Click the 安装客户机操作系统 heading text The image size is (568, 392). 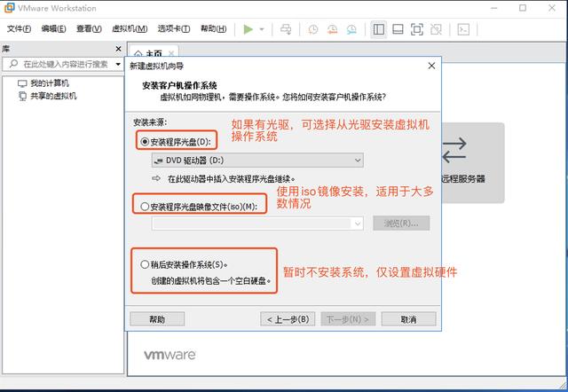click(179, 86)
